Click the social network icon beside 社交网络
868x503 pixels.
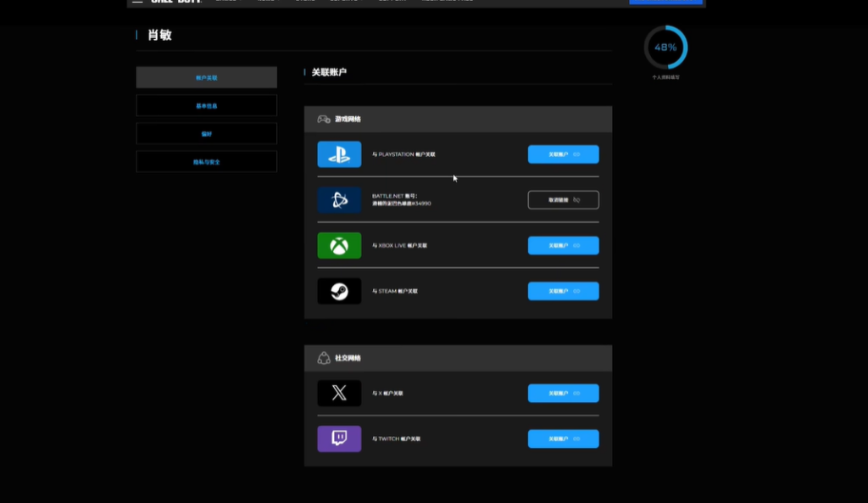pos(323,358)
